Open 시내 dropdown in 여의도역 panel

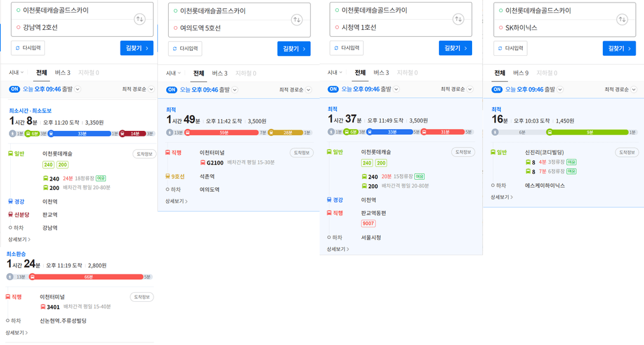click(173, 73)
